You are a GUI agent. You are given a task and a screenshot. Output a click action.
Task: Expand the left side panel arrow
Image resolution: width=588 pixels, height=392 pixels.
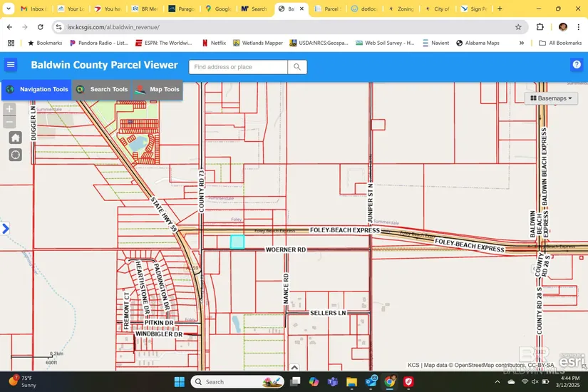pos(6,229)
